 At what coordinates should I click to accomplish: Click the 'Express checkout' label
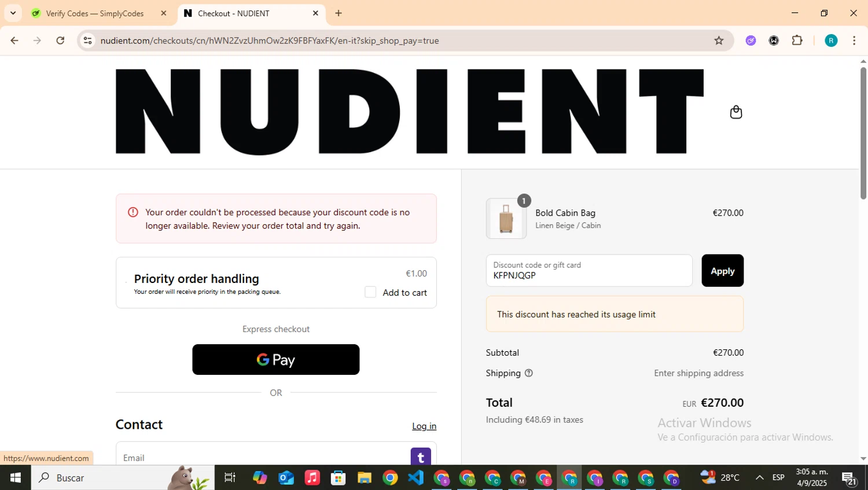pos(276,329)
